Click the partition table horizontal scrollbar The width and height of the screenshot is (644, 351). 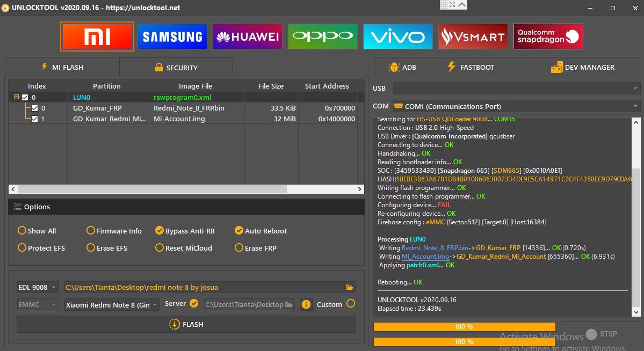(152, 189)
